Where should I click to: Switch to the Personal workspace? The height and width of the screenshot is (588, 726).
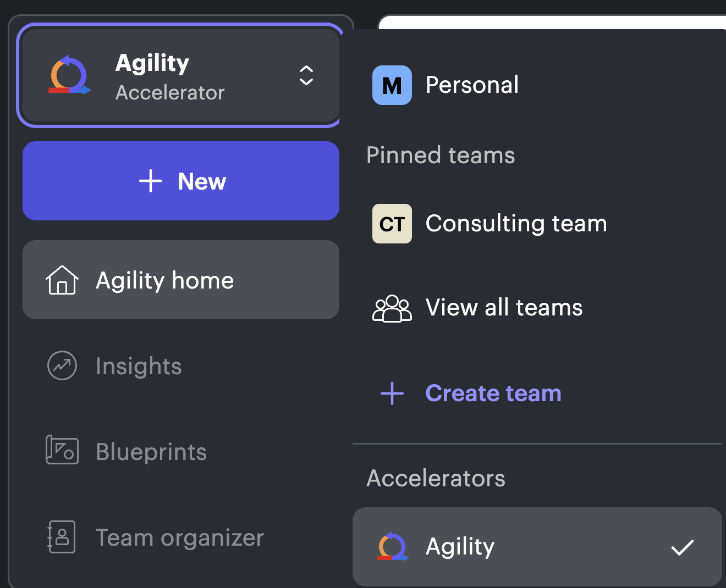pos(472,85)
